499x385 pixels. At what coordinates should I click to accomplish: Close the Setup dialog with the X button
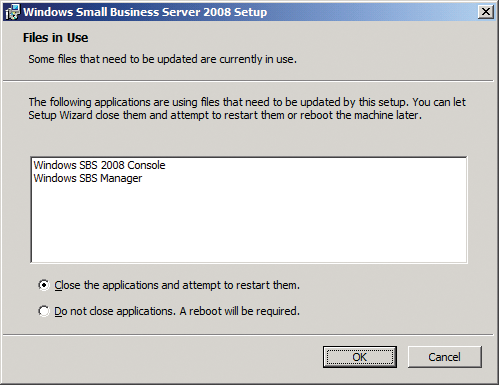tap(486, 12)
